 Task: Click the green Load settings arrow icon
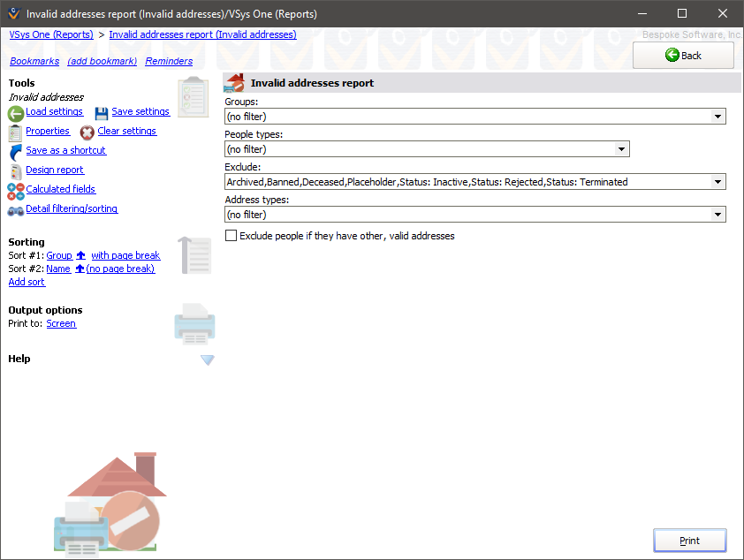(x=16, y=111)
